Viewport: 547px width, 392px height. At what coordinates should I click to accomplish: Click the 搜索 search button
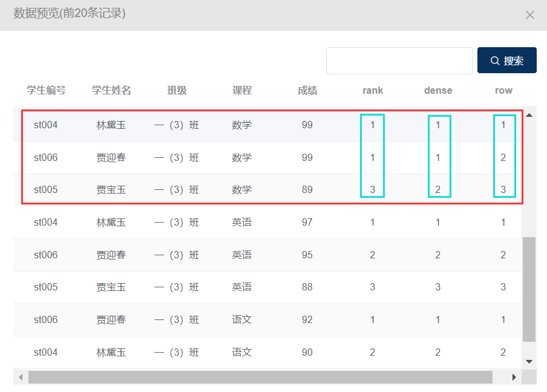tap(506, 60)
